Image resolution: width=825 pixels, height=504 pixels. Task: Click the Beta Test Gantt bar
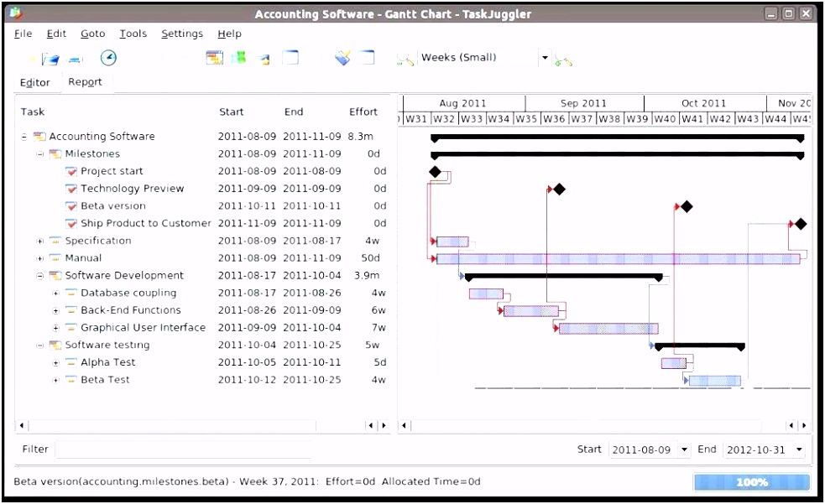coord(715,381)
